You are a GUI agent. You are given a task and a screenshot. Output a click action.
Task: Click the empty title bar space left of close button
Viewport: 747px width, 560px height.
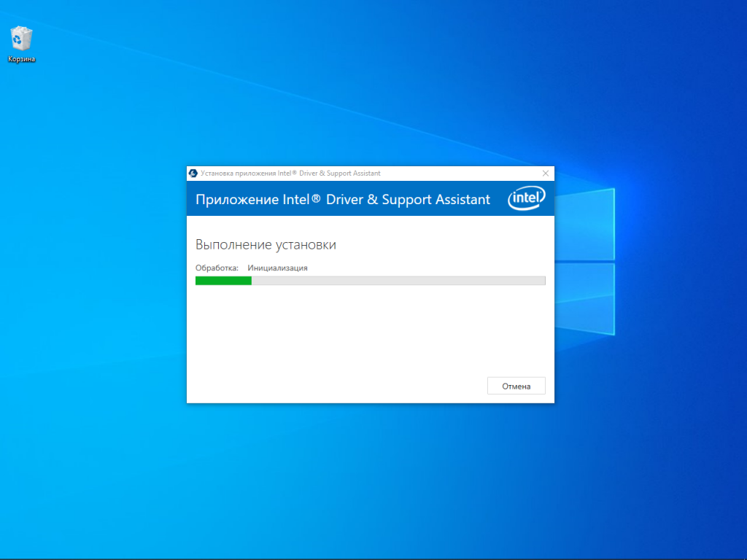[x=460, y=174]
